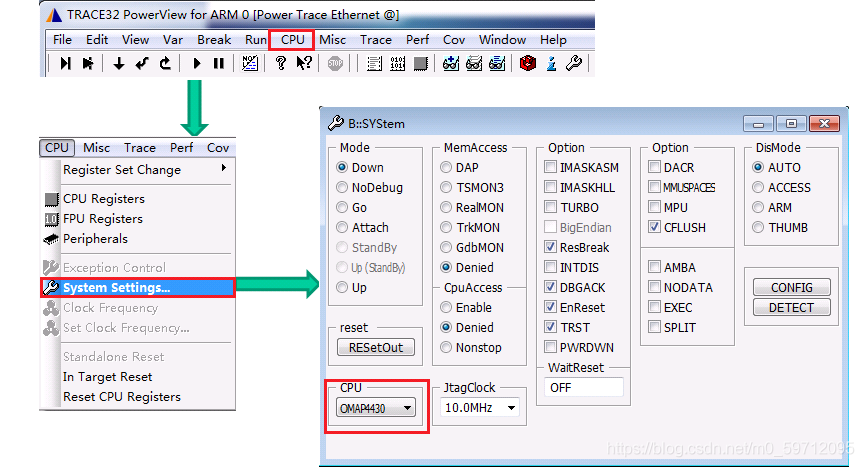Open the memory dump 0101 icon
The width and height of the screenshot is (864, 467).
pos(397,63)
